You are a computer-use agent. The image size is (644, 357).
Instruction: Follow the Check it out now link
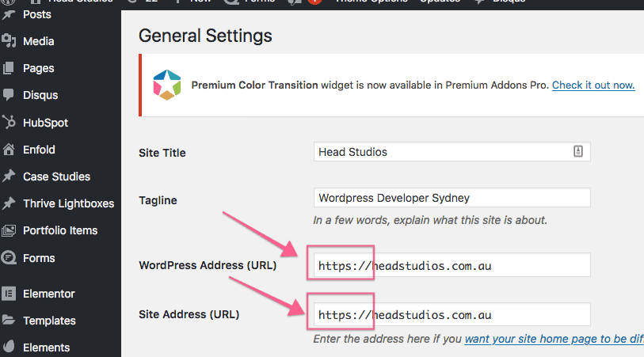coord(593,85)
